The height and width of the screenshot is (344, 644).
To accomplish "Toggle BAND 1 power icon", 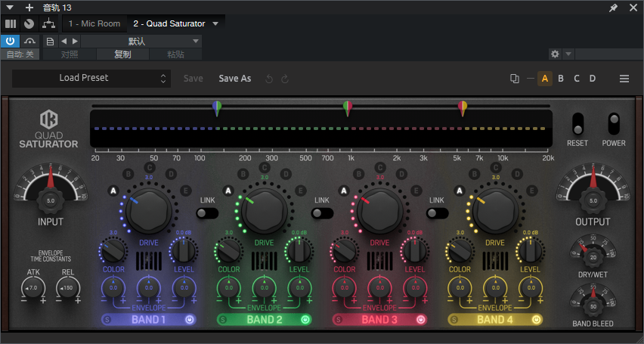I will point(189,319).
